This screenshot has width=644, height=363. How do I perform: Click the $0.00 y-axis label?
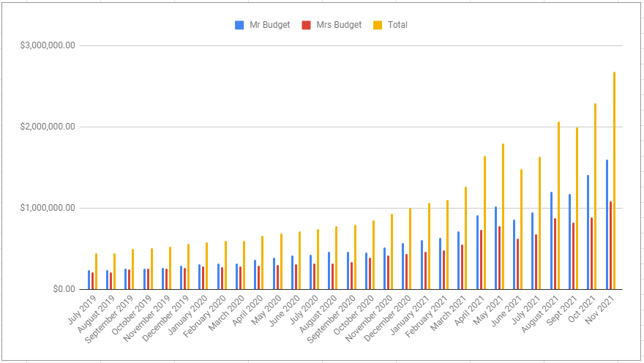[x=61, y=289]
